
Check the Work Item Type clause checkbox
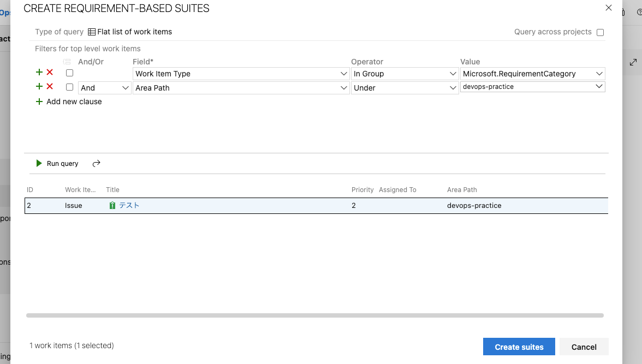click(69, 73)
